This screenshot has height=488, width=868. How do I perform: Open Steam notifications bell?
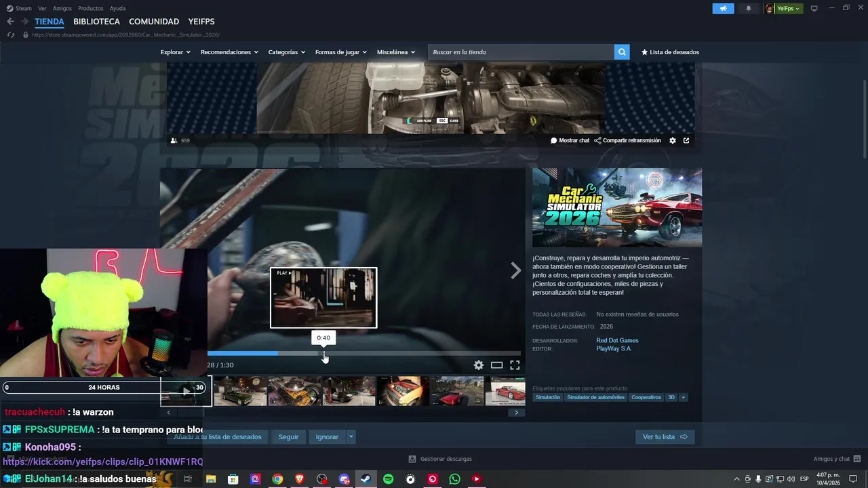(x=749, y=8)
